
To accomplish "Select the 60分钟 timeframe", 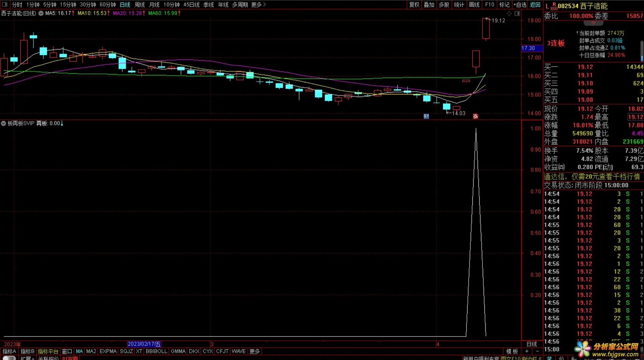I will [108, 5].
